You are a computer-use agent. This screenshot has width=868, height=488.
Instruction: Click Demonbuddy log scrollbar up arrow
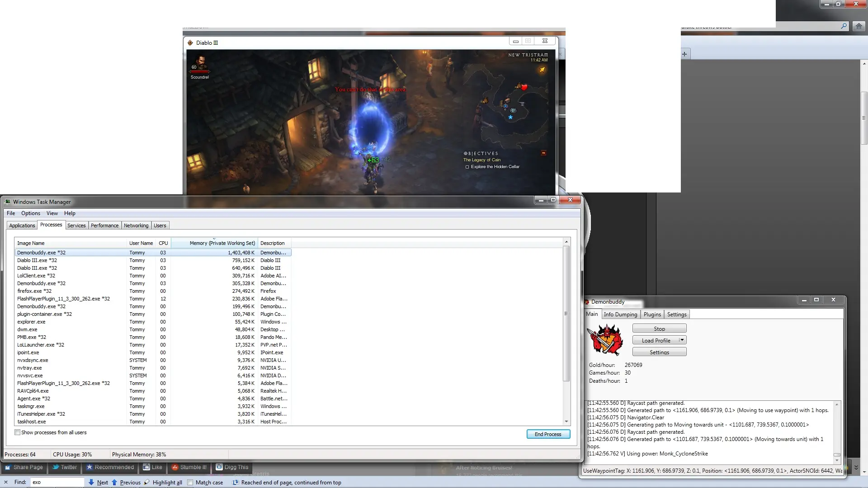[x=837, y=404]
